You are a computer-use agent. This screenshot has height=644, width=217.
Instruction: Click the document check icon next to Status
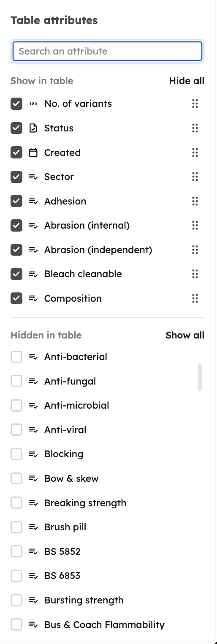[33, 128]
